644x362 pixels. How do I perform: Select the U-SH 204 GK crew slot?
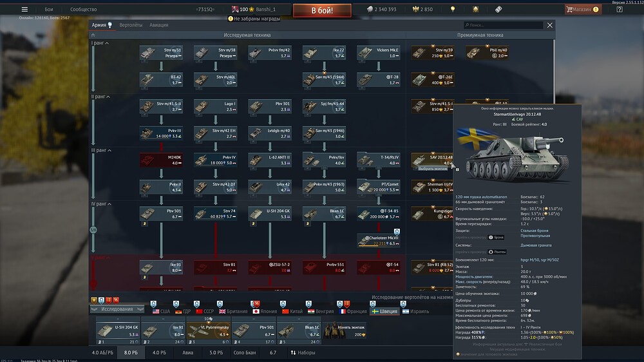(x=118, y=330)
